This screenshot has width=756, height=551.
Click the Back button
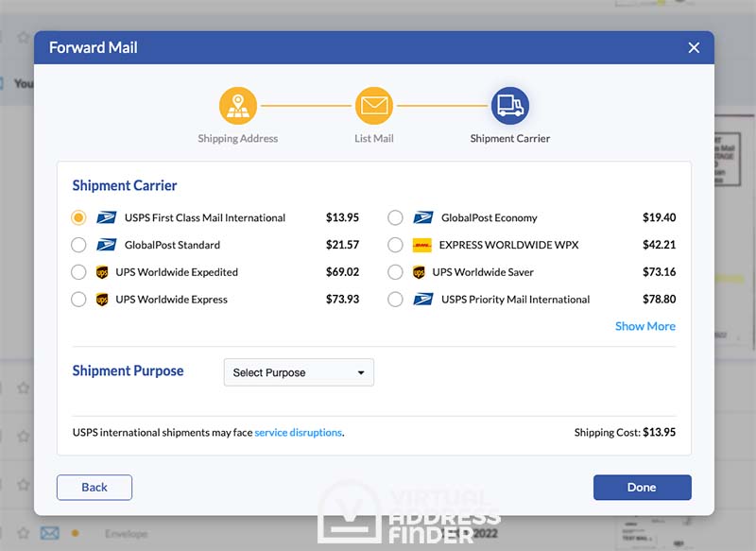click(x=94, y=488)
